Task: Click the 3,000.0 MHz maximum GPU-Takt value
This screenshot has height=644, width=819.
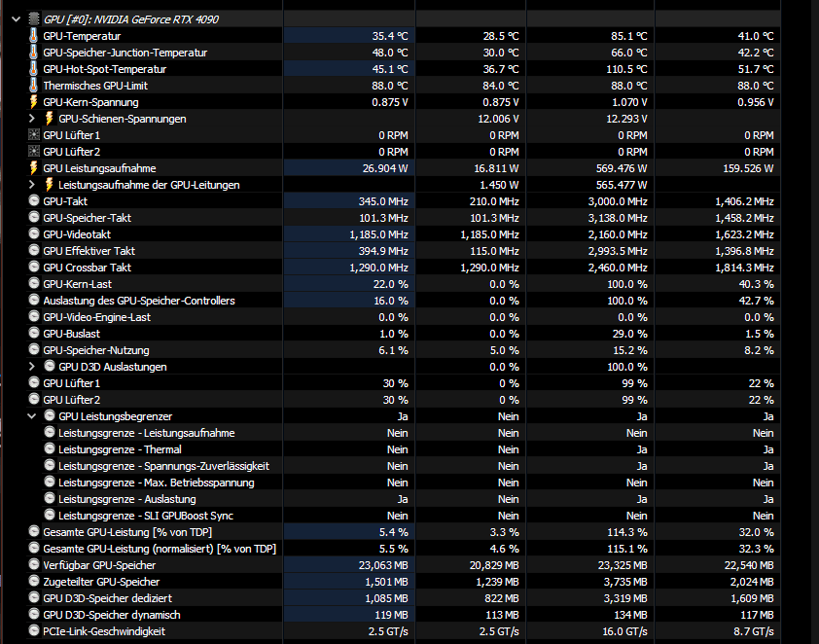Action: (618, 201)
